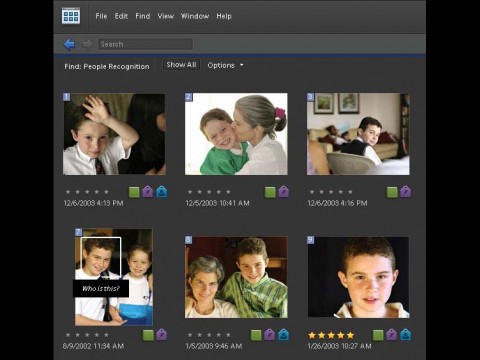Click purple tag icon under 4:16 PM photo
The width and height of the screenshot is (480, 360).
click(x=405, y=192)
